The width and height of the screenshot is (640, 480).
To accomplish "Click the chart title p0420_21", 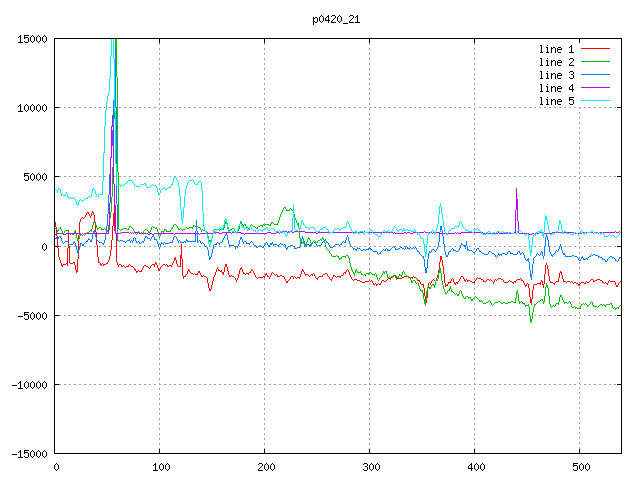I will click(x=336, y=20).
